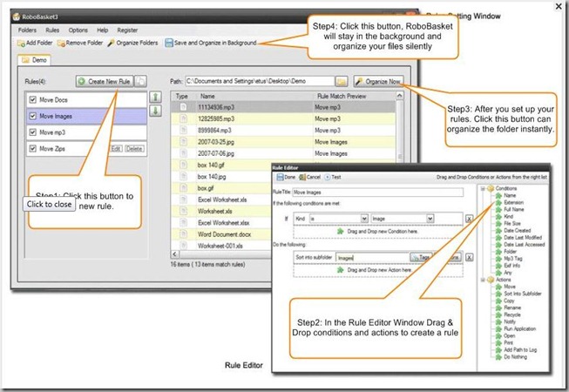Select the 8999864.mp3 file row
Screen dimensions: 569x392
[x=283, y=130]
